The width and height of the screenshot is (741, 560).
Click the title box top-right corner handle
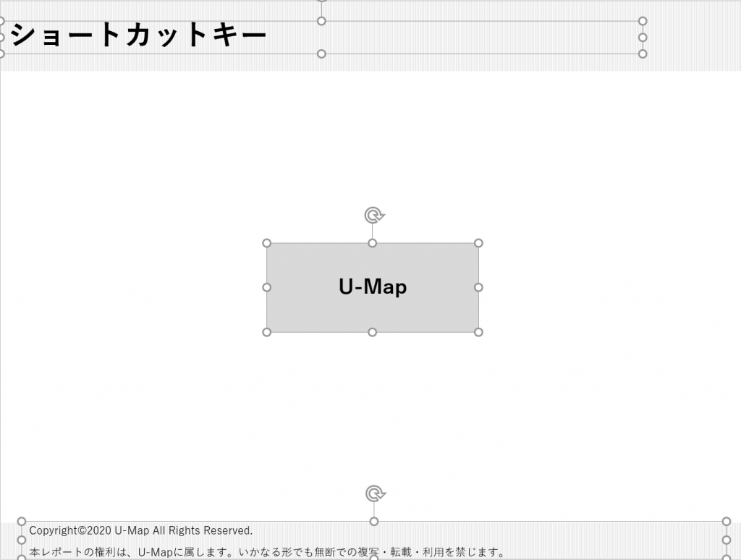point(643,21)
